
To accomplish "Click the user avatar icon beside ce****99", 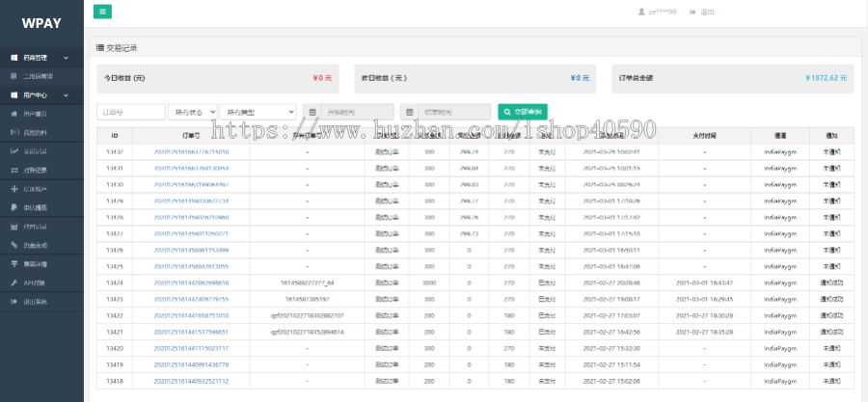I will (641, 12).
